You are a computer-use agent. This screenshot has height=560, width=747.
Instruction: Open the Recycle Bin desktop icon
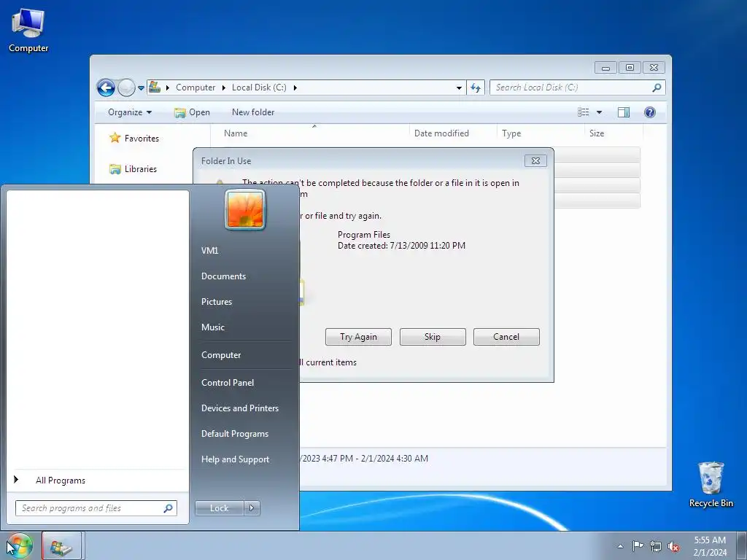[711, 484]
